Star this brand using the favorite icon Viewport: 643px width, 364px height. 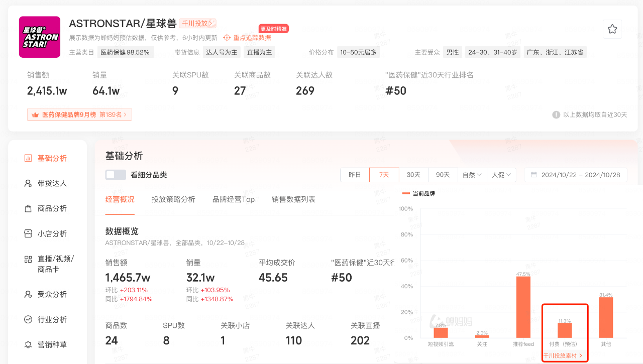click(x=612, y=29)
